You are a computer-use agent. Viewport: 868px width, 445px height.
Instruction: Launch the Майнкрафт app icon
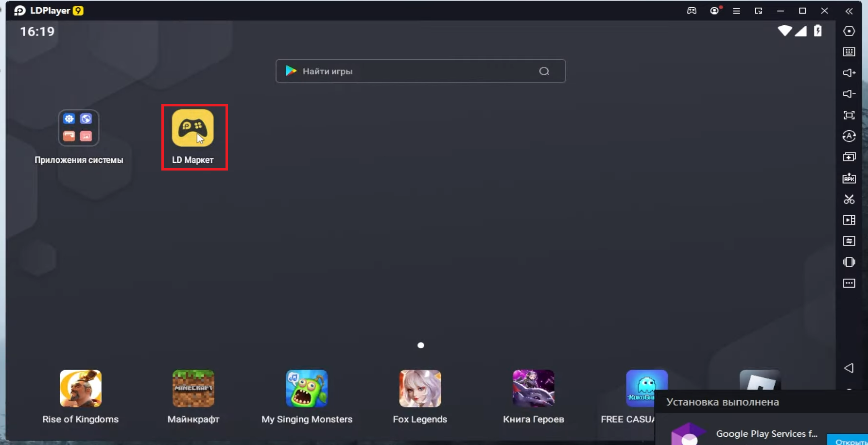point(193,389)
